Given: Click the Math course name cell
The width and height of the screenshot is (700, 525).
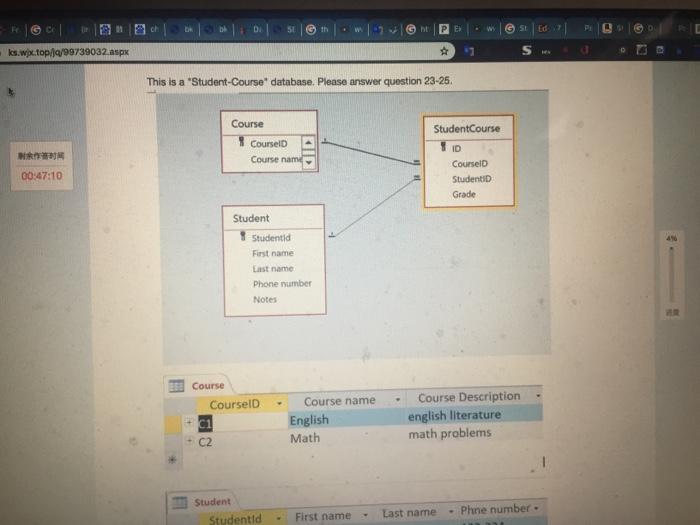Looking at the screenshot, I should [347, 438].
